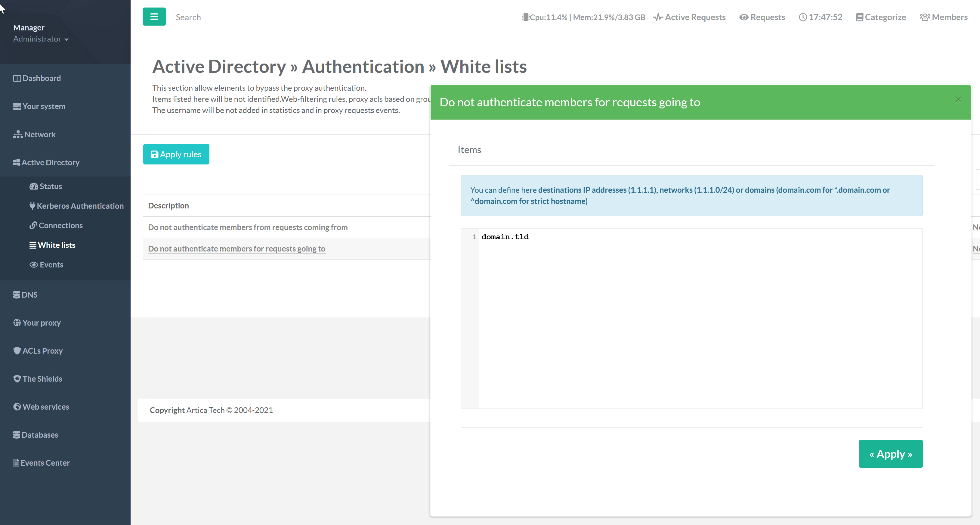Viewport: 980px width, 525px height.
Task: Click the Requests eye icon
Action: coord(744,17)
